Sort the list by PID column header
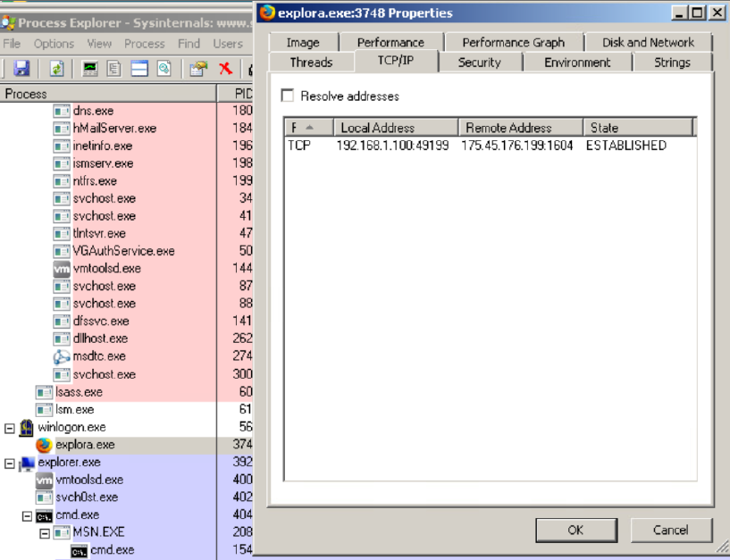Image resolution: width=730 pixels, height=560 pixels. 235,94
